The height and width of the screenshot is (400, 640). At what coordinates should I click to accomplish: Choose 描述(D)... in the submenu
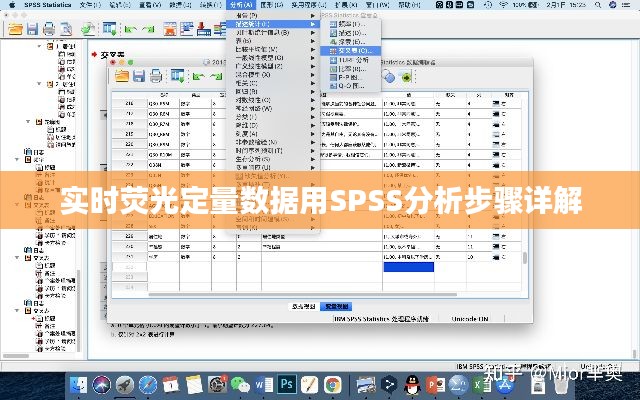click(x=350, y=33)
